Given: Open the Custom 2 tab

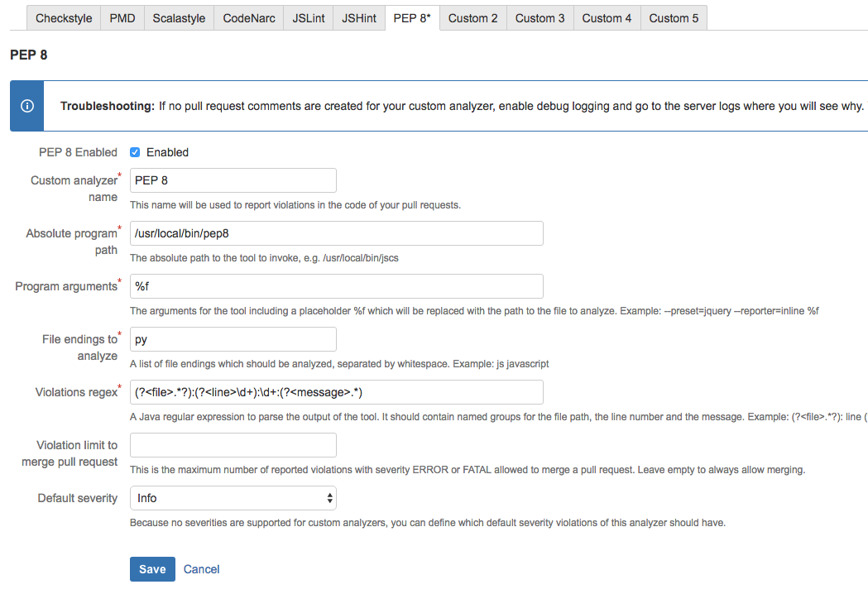Looking at the screenshot, I should click(x=472, y=18).
